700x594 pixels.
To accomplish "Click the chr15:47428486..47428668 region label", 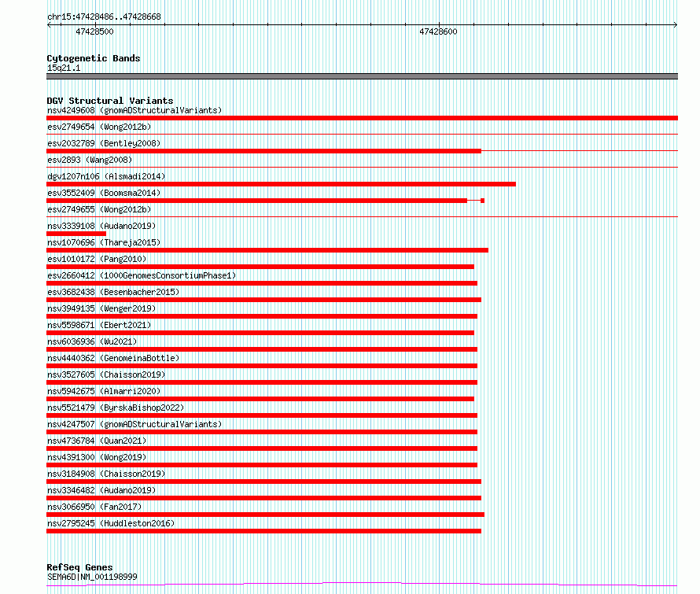I will 104,17.
